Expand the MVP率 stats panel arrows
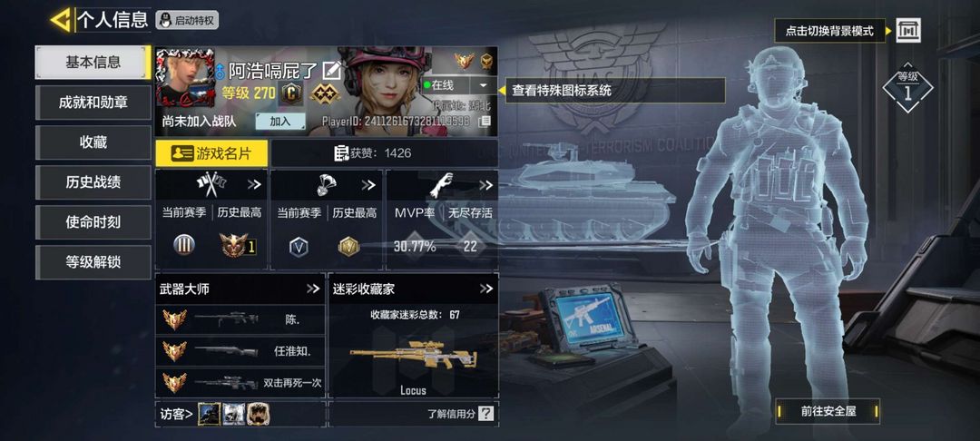 click(x=486, y=185)
